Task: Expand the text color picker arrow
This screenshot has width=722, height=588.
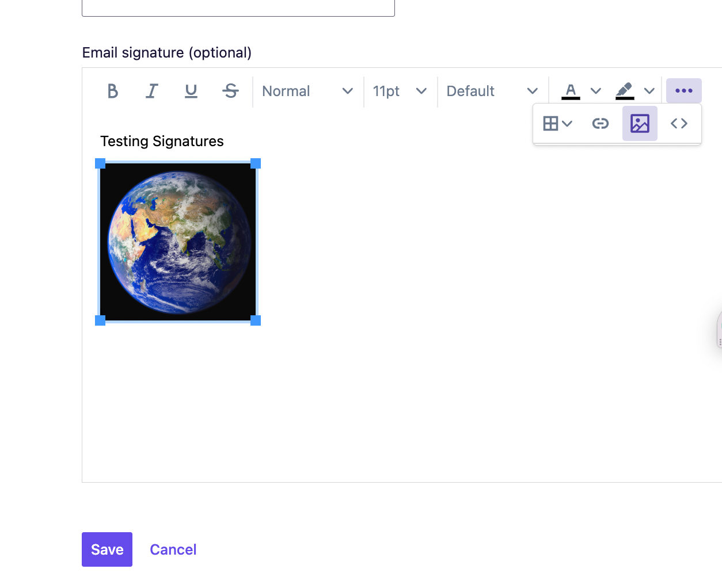Action: (x=596, y=91)
